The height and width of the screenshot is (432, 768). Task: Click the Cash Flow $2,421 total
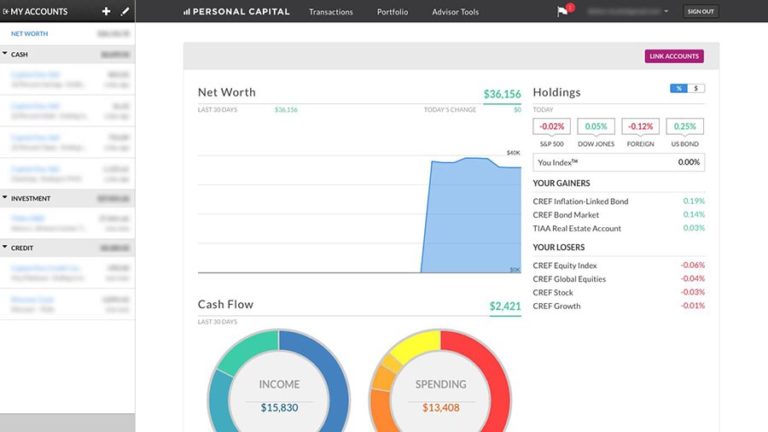505,306
